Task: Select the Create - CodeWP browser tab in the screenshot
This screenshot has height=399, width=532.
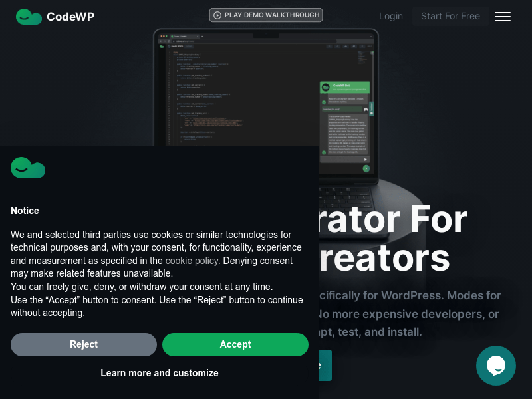Action: point(182,37)
